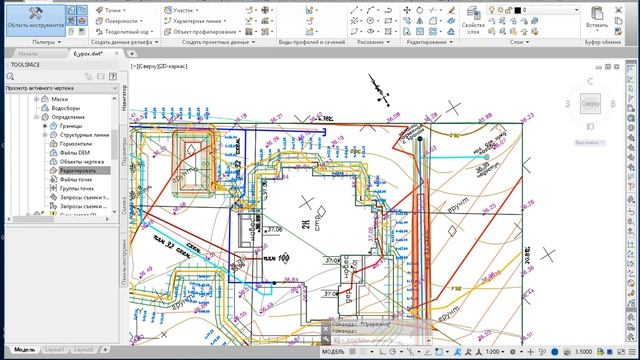Screen dimensions: 640x360
Task: Collapse the Определение tree node
Action: [37, 117]
